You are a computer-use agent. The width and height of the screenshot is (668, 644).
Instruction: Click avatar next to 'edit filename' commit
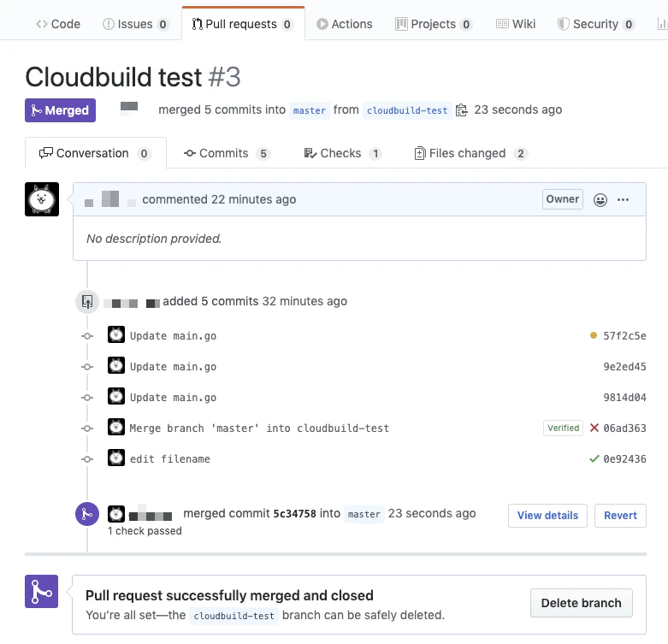[115, 458]
